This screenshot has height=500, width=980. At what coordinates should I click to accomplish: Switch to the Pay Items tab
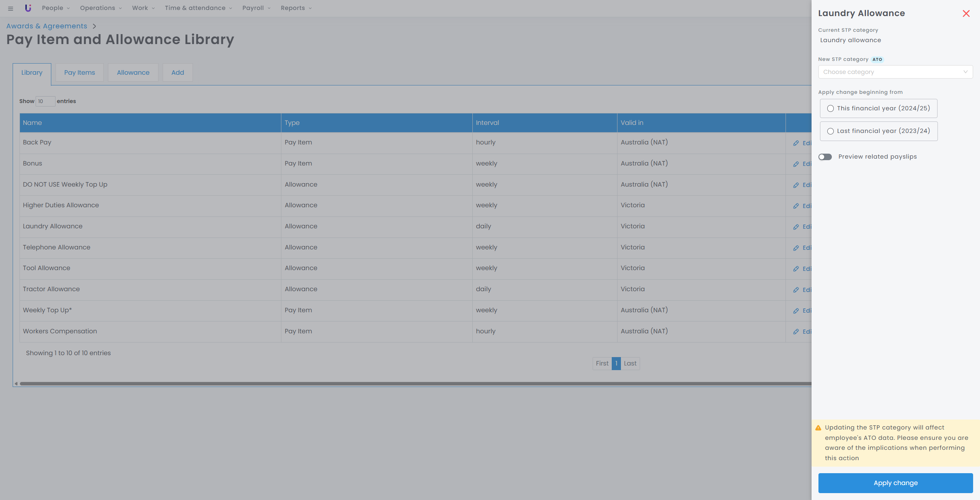[80, 72]
